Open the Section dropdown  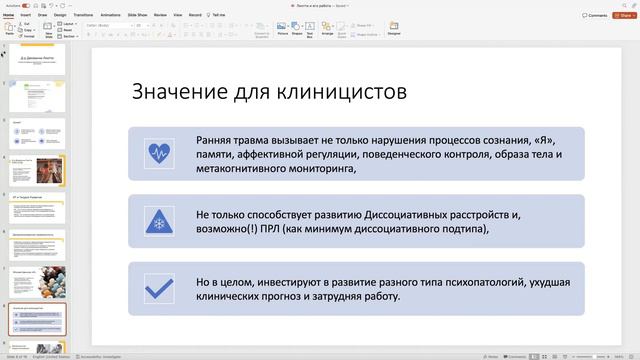pyautogui.click(x=68, y=36)
